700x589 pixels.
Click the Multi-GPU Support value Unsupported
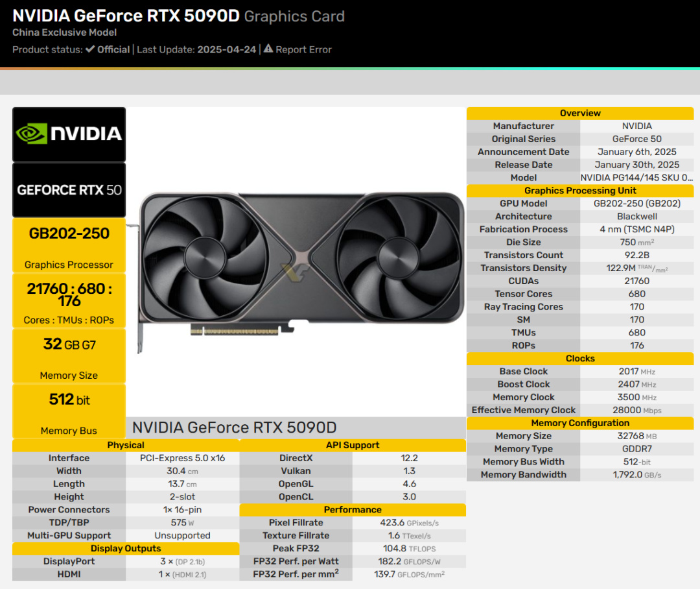tap(183, 535)
